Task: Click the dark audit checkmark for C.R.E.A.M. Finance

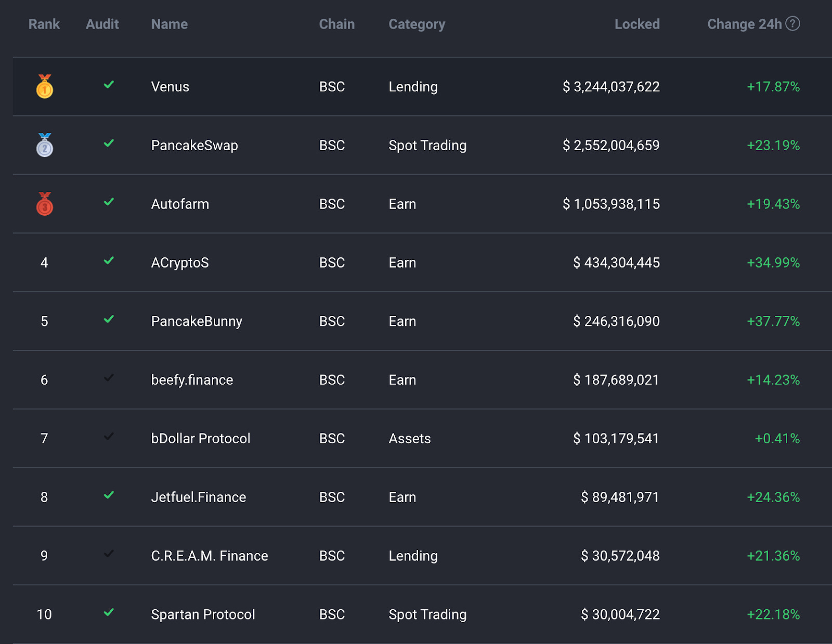Action: point(109,554)
